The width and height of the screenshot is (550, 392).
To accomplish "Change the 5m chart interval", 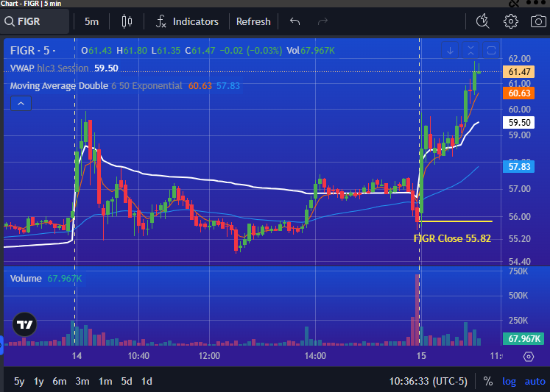I will pos(91,22).
